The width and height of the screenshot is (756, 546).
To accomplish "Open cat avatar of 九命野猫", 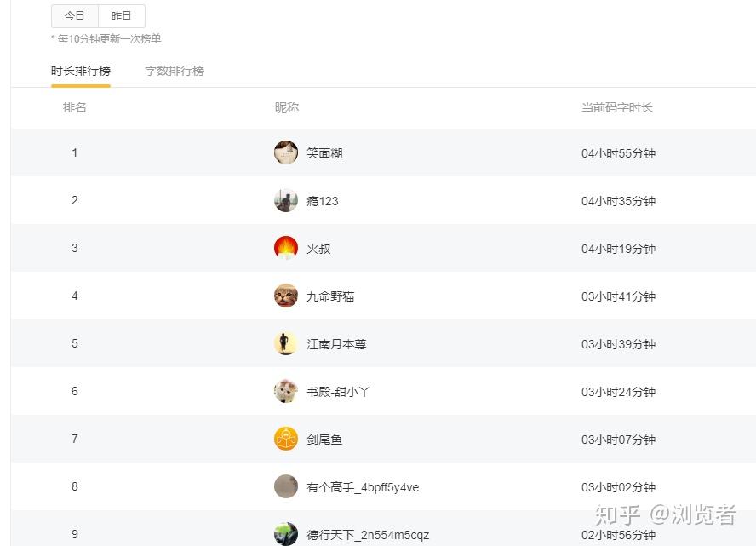I will [x=286, y=296].
